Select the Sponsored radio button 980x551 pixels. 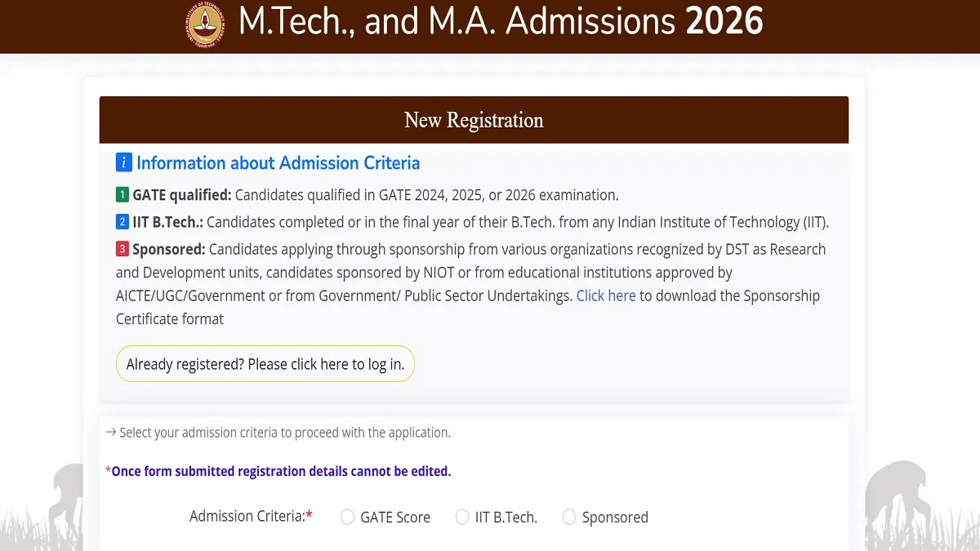568,517
